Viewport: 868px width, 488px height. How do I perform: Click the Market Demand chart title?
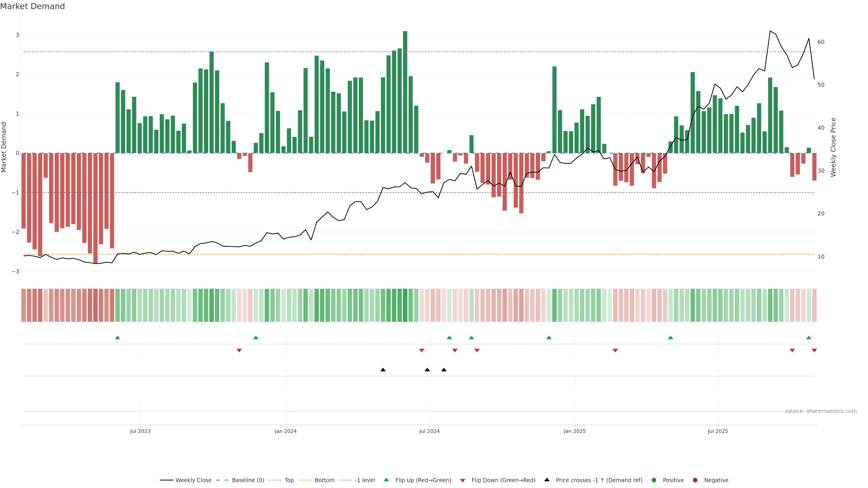32,6
